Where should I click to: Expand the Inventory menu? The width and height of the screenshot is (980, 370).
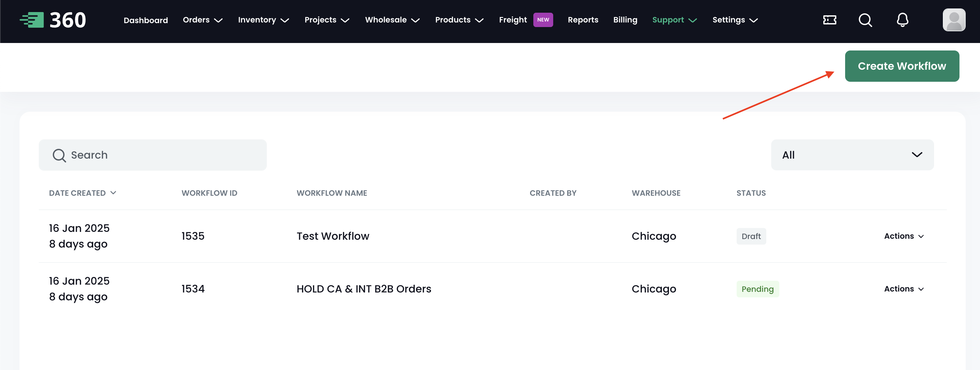pos(264,20)
